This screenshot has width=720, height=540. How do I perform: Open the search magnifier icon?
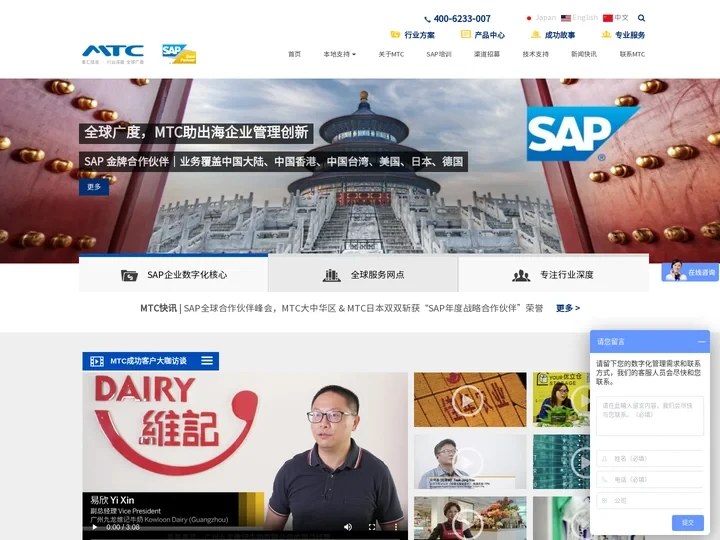(641, 18)
